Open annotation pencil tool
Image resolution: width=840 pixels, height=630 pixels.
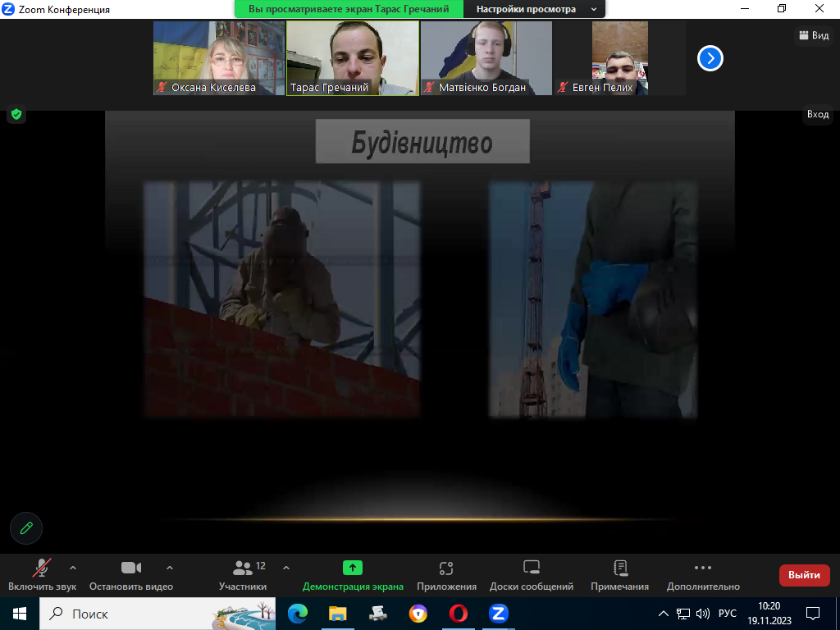click(x=26, y=528)
